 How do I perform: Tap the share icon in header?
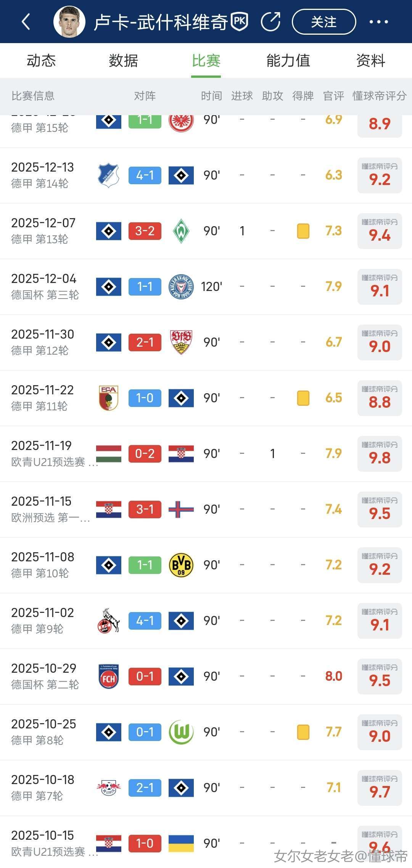point(270,21)
